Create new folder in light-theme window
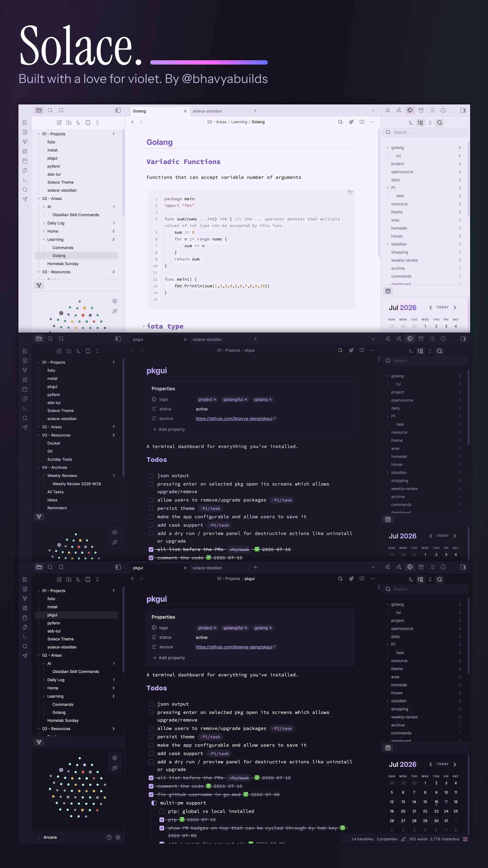This screenshot has width=488, height=868. 69,123
